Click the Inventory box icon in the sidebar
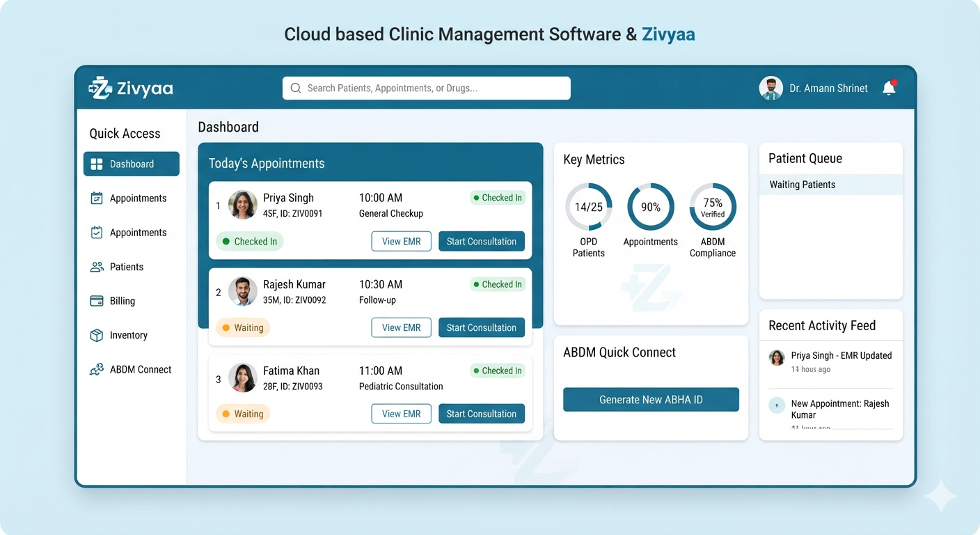This screenshot has height=535, width=980. pyautogui.click(x=97, y=335)
